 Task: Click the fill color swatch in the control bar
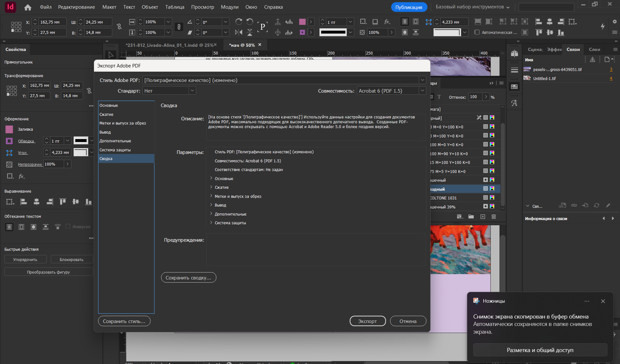(302, 22)
